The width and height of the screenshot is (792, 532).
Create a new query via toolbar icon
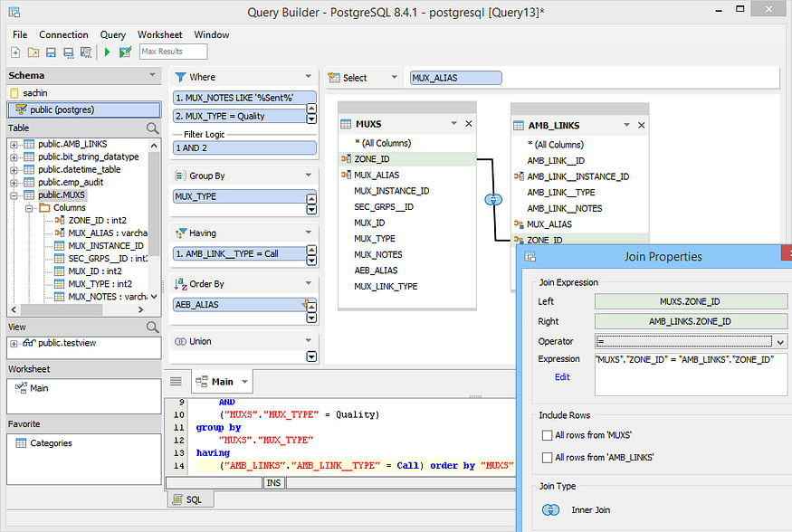pyautogui.click(x=14, y=52)
